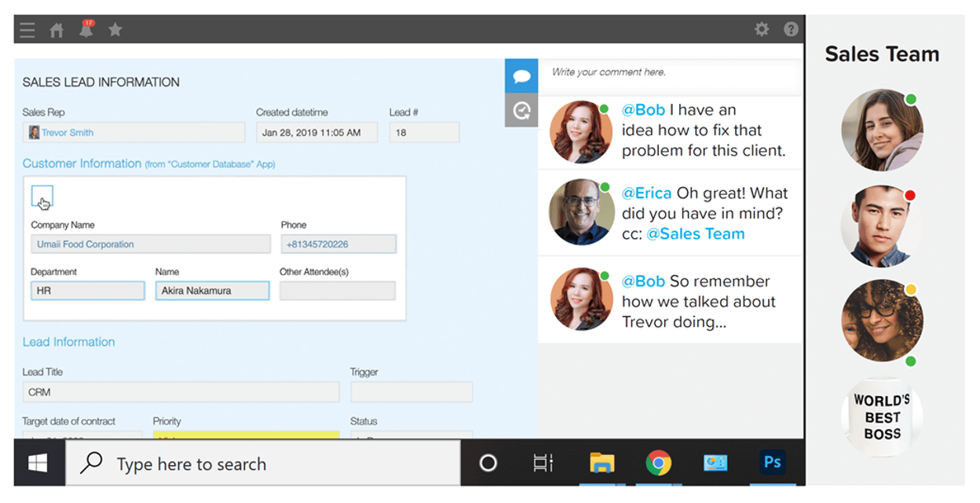
Task: Open the Windows Start button
Action: pos(38,463)
